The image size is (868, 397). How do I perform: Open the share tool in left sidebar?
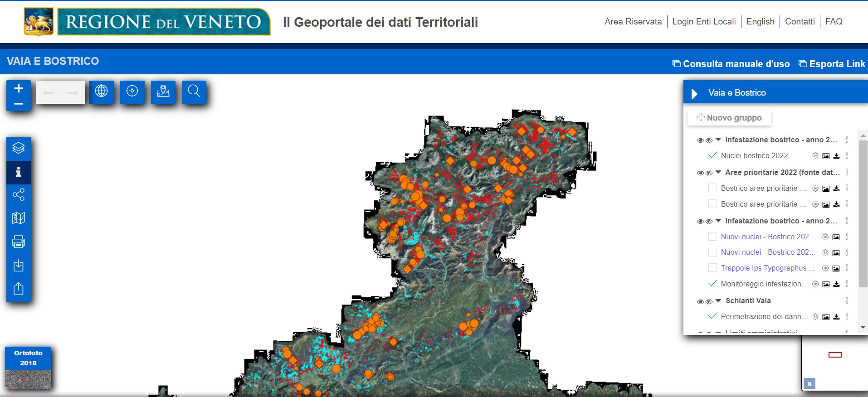(19, 195)
